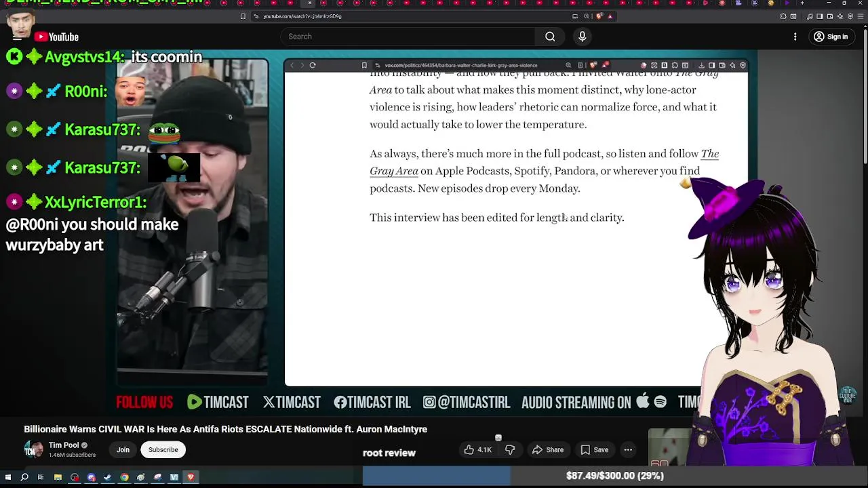Click the YouTube search magnifier button
The image size is (868, 488).
pyautogui.click(x=550, y=37)
